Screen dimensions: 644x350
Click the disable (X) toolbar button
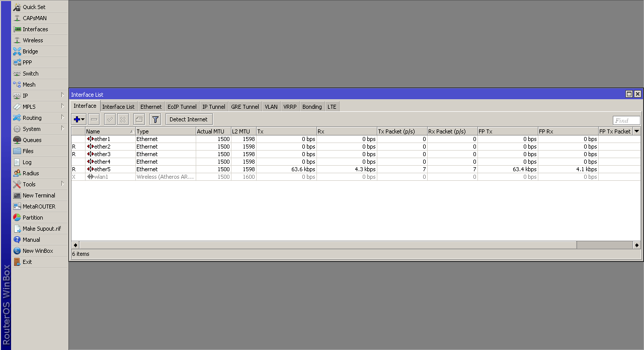tap(123, 119)
